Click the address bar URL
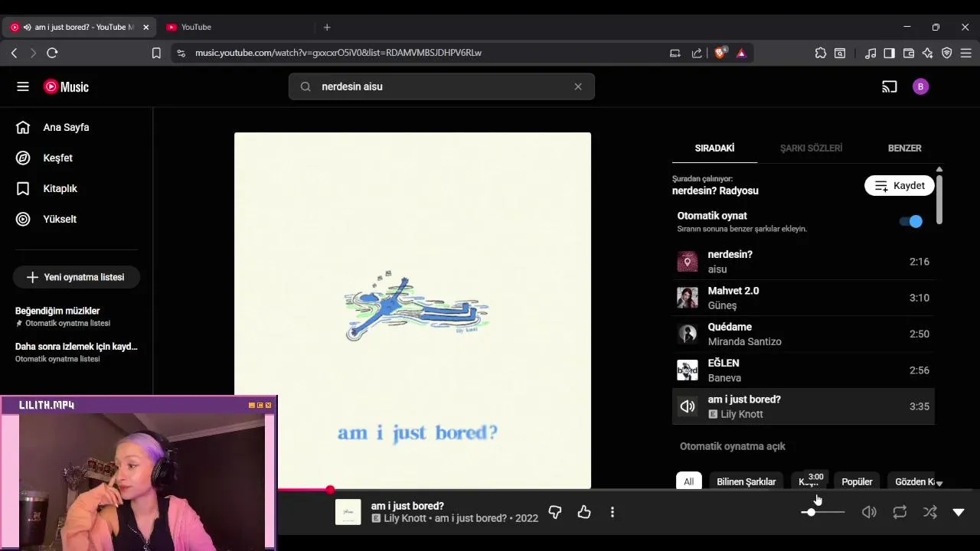The height and width of the screenshot is (551, 980). pyautogui.click(x=338, y=53)
